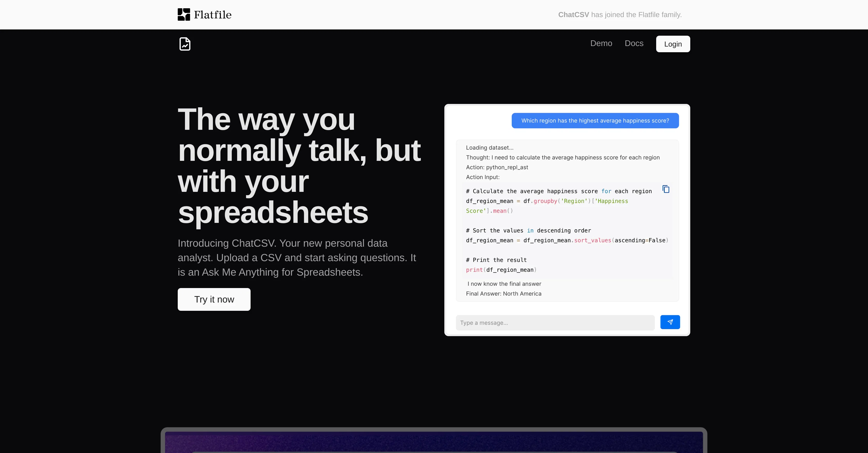This screenshot has height=453, width=868.
Task: Click the blue happiness score question bubble
Action: (x=595, y=121)
